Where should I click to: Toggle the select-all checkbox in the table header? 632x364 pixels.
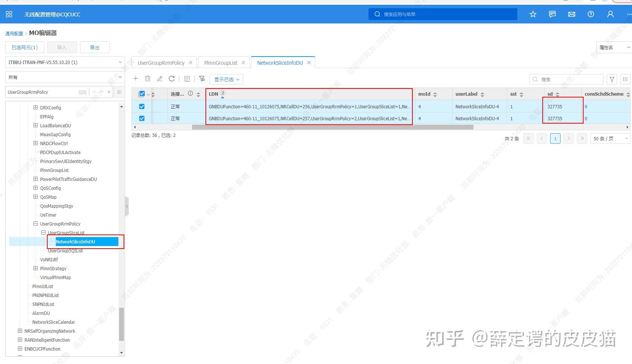click(x=142, y=94)
